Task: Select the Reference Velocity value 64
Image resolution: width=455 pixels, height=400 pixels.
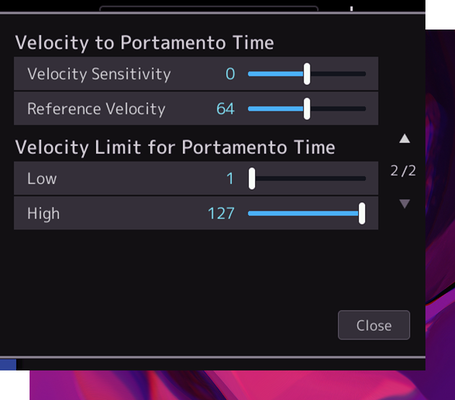Action: pos(226,109)
